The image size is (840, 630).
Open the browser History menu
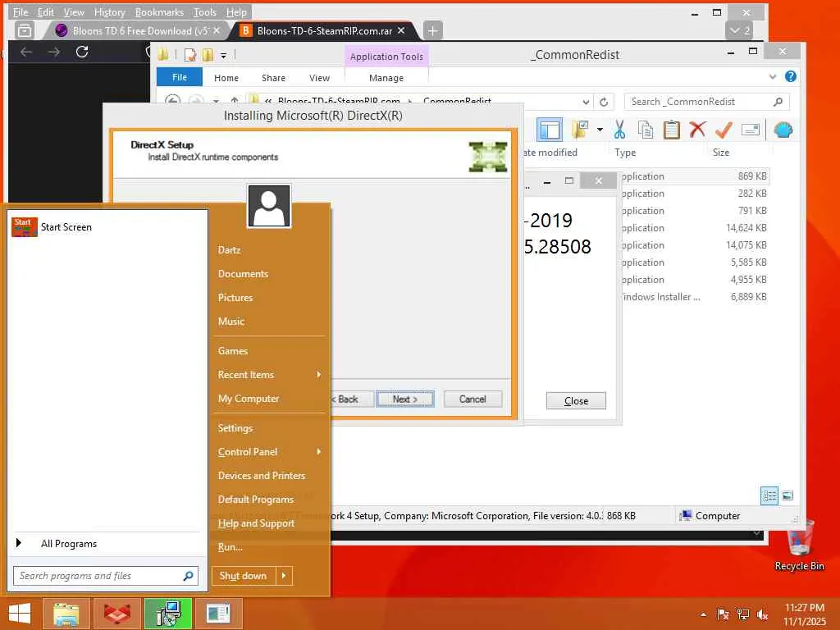(109, 11)
